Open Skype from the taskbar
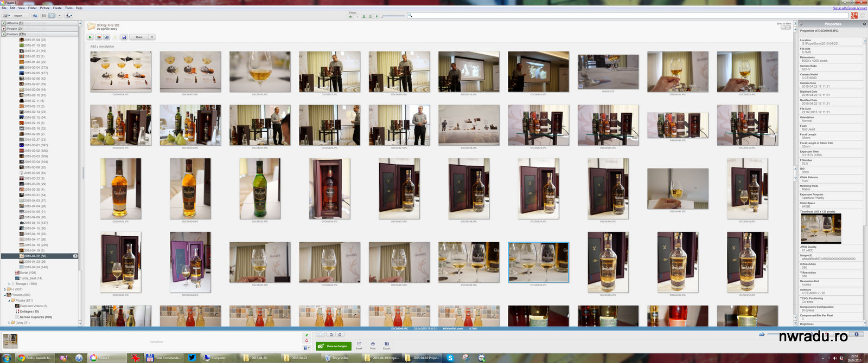The height and width of the screenshot is (363, 868). [x=450, y=358]
